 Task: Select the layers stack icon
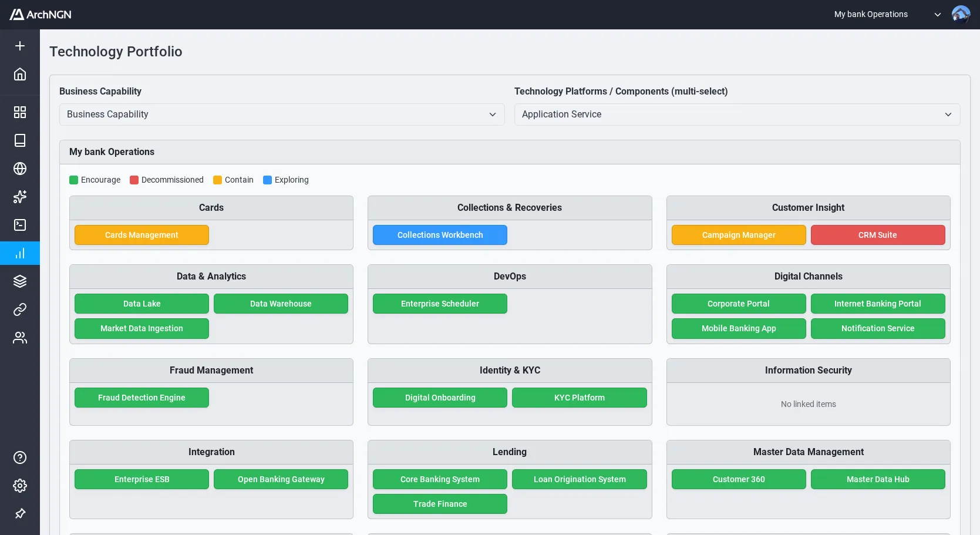tap(20, 281)
